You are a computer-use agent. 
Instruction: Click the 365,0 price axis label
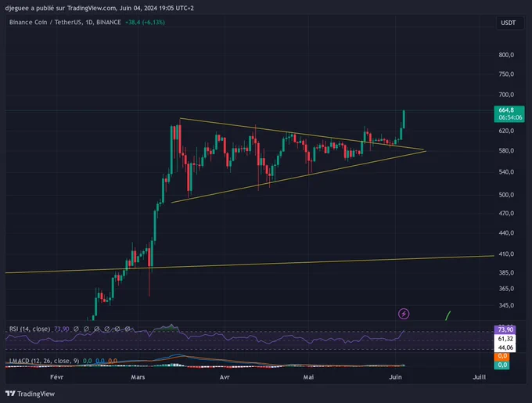(x=506, y=289)
